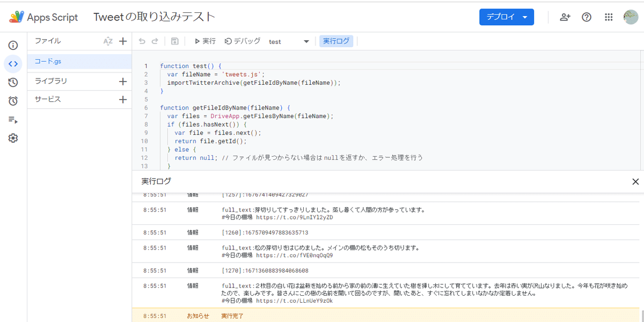Close the 実行ログ panel
This screenshot has height=322, width=644.
pyautogui.click(x=635, y=182)
